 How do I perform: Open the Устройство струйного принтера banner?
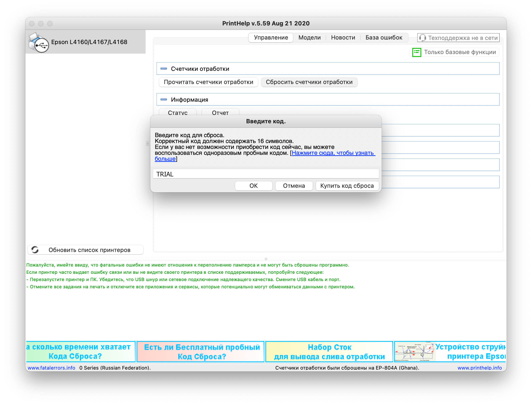450,351
